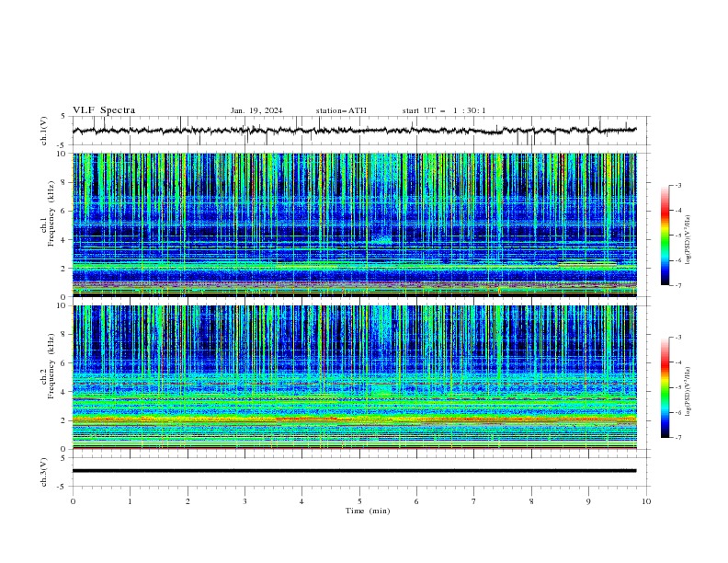The width and height of the screenshot is (728, 563).
Task: Click the "-3" label on ch.1 color scale
Action: pyautogui.click(x=678, y=185)
